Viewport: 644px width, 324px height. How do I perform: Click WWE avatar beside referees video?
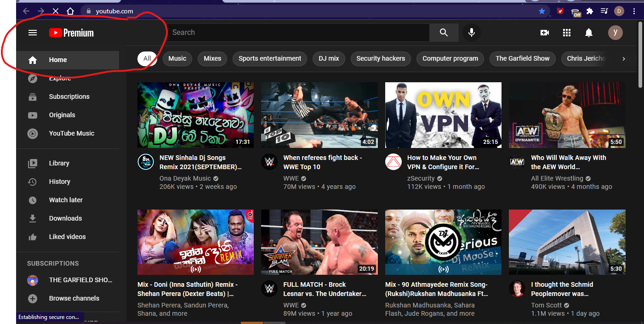pyautogui.click(x=269, y=162)
